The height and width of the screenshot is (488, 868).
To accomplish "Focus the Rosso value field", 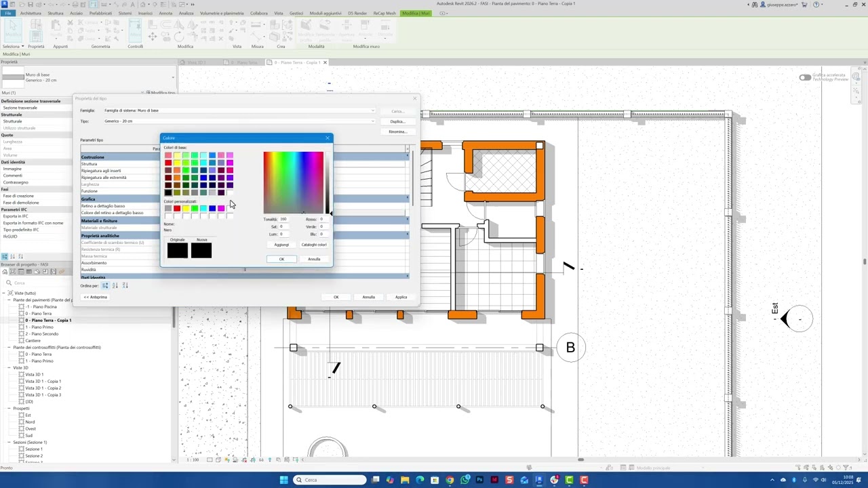I will [324, 220].
